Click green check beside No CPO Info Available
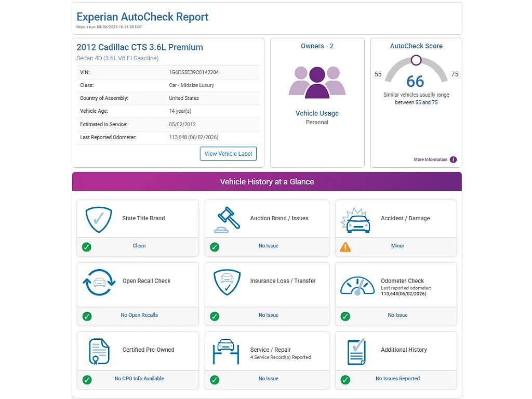This screenshot has width=532, height=399. coord(87,380)
